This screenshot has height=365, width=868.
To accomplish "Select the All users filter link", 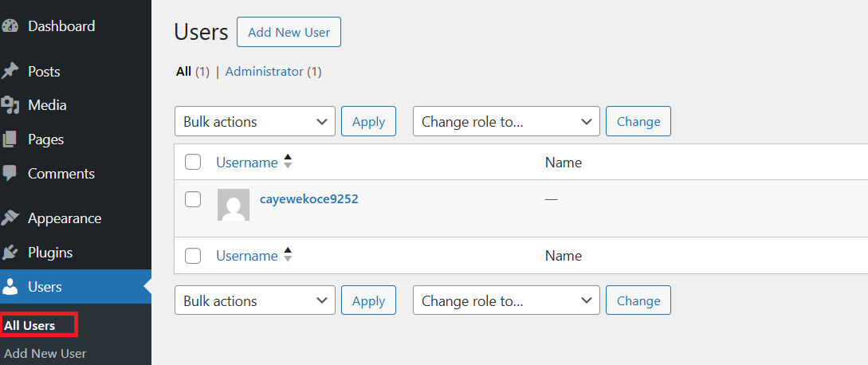I will pyautogui.click(x=184, y=72).
